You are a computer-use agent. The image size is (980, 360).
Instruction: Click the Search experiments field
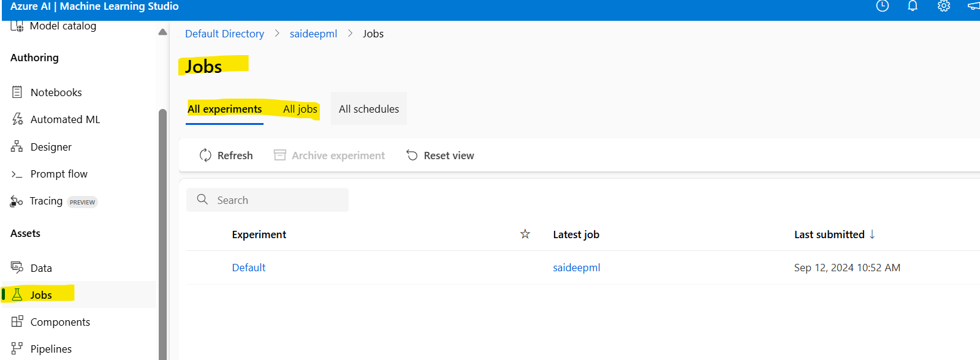[x=267, y=200]
